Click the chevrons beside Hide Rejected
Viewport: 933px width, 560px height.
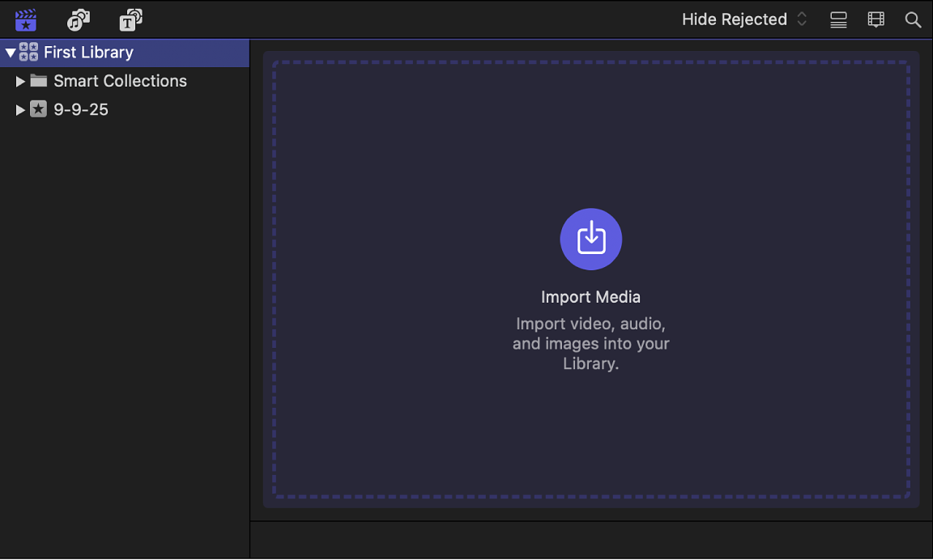pos(801,19)
